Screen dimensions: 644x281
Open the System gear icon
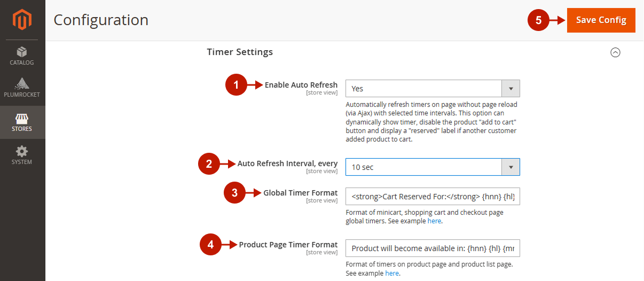tap(22, 151)
